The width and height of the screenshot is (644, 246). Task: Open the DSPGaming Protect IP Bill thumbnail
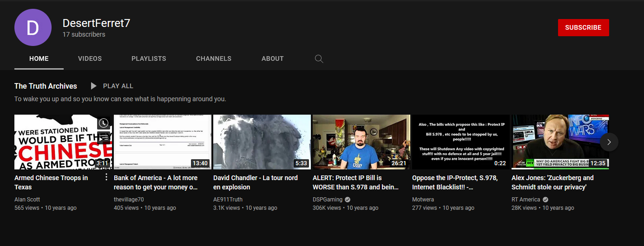tap(361, 142)
